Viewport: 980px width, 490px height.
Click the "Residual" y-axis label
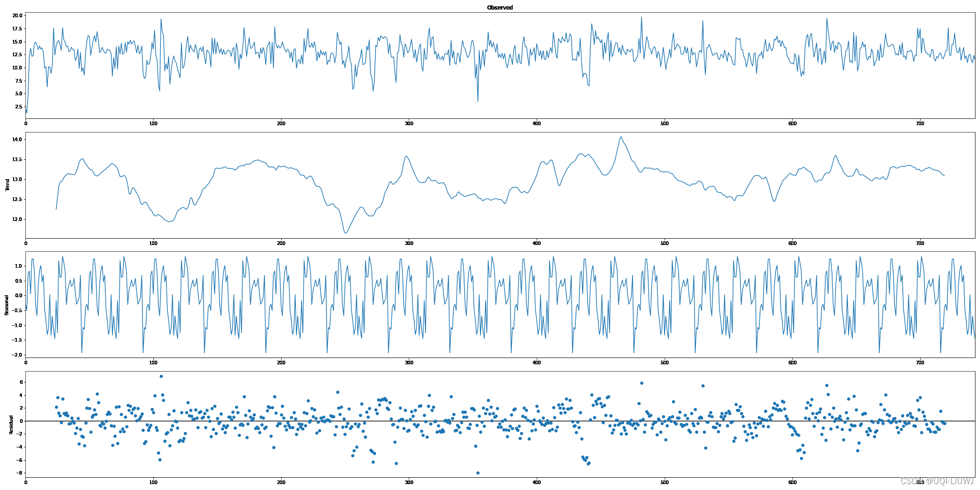(10, 424)
